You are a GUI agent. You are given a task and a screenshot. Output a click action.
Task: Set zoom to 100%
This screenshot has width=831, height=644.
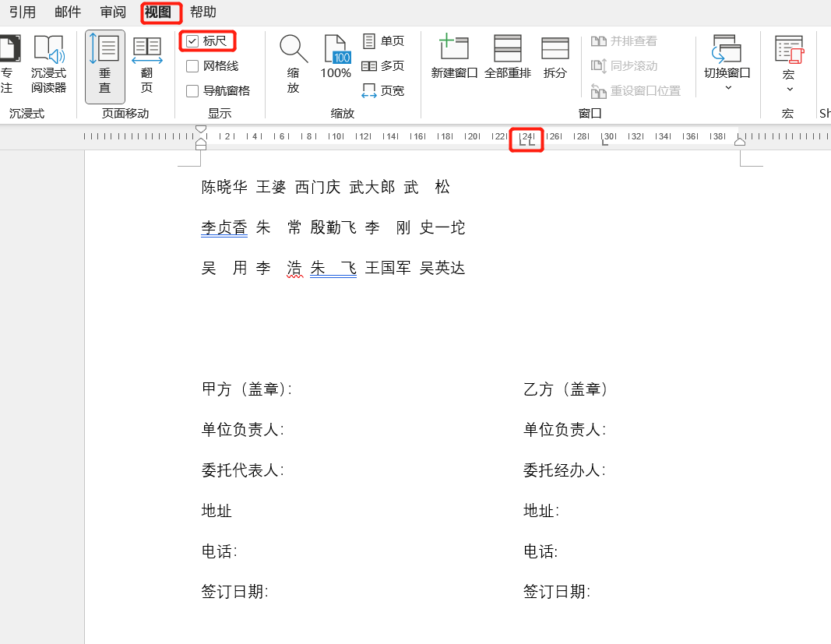click(336, 58)
